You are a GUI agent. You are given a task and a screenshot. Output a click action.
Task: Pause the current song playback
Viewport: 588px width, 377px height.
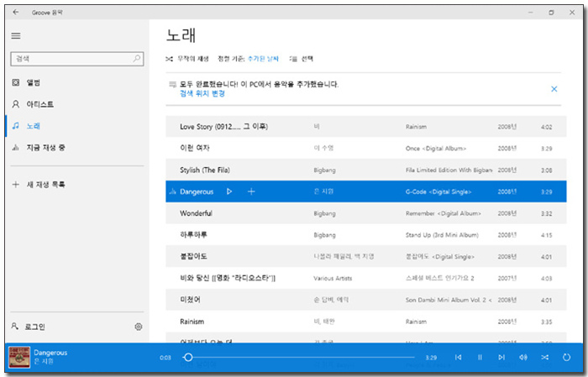pos(480,357)
